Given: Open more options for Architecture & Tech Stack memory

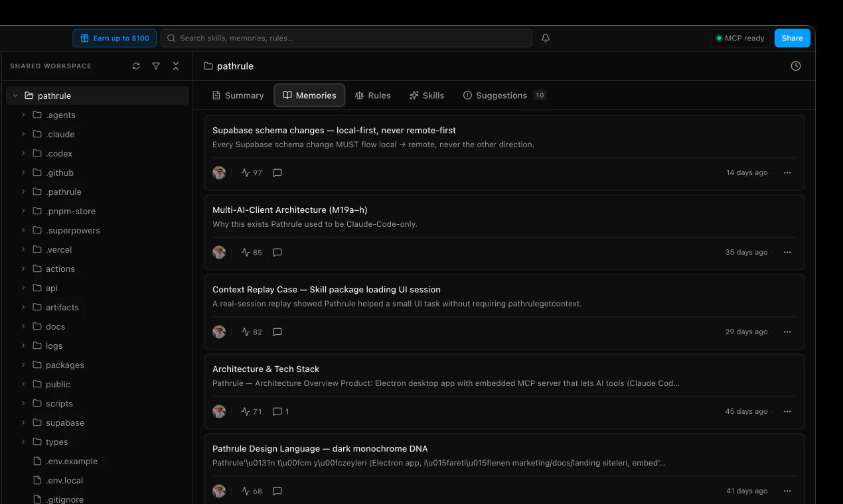Looking at the screenshot, I should coord(787,412).
